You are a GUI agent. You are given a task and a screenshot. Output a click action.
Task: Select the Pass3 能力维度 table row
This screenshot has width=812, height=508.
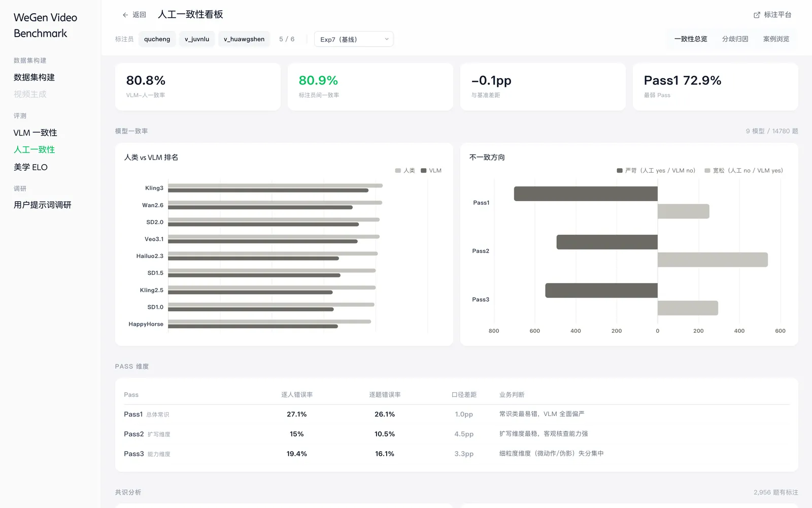point(457,454)
